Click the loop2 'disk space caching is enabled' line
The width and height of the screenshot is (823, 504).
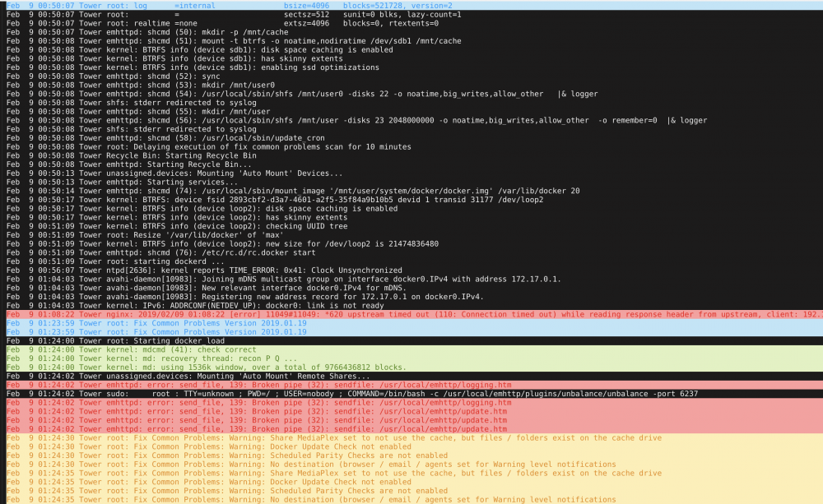pos(202,208)
